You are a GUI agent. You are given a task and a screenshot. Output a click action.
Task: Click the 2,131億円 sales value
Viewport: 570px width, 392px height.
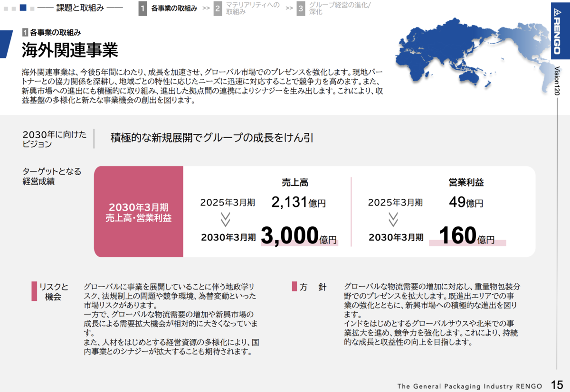(299, 203)
